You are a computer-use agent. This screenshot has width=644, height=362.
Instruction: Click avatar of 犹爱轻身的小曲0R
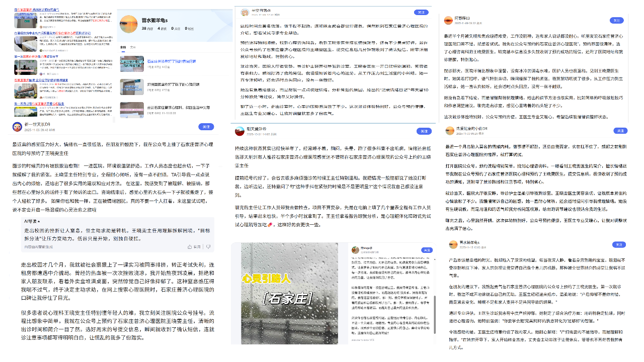[x=449, y=131]
